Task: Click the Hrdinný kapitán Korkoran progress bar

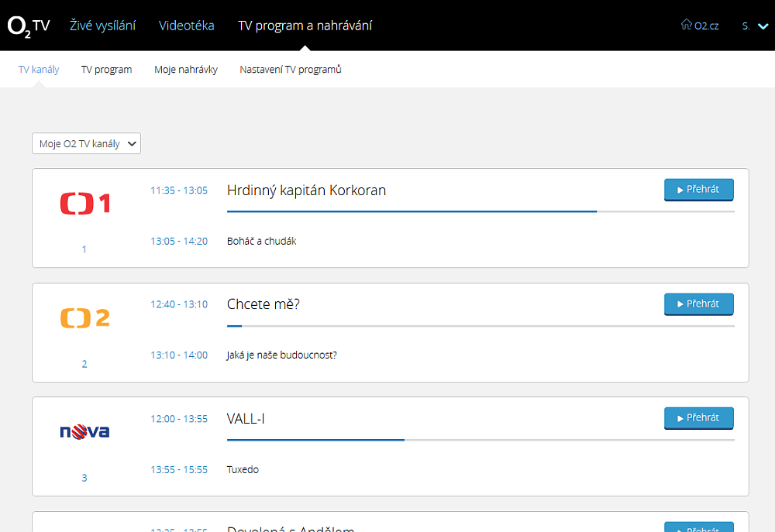Action: tap(480, 211)
